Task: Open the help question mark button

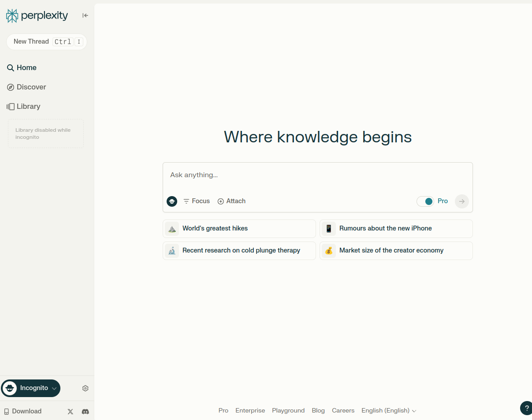Action: [526, 408]
